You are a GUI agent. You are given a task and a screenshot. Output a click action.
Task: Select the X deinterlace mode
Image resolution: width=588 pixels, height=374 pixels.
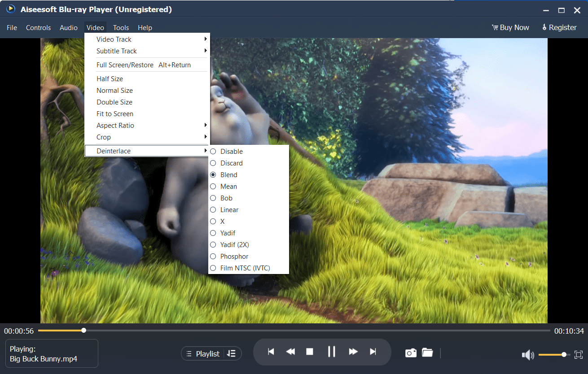pyautogui.click(x=249, y=222)
